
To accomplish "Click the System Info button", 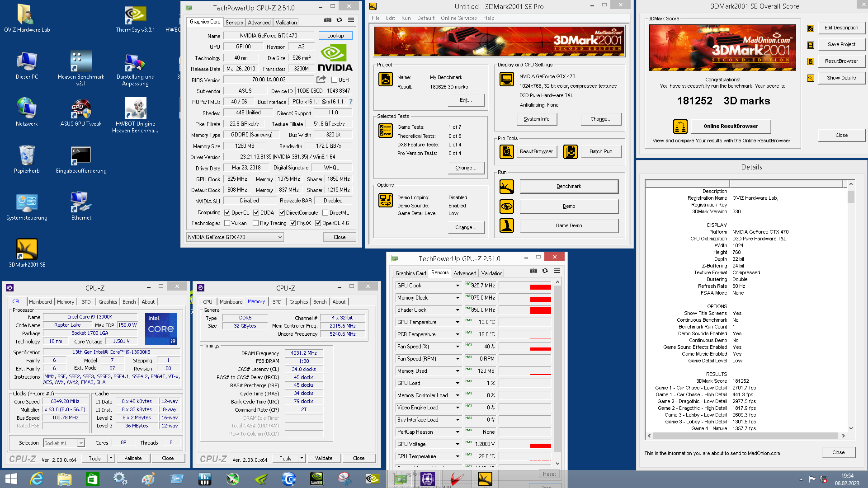I will tap(537, 119).
